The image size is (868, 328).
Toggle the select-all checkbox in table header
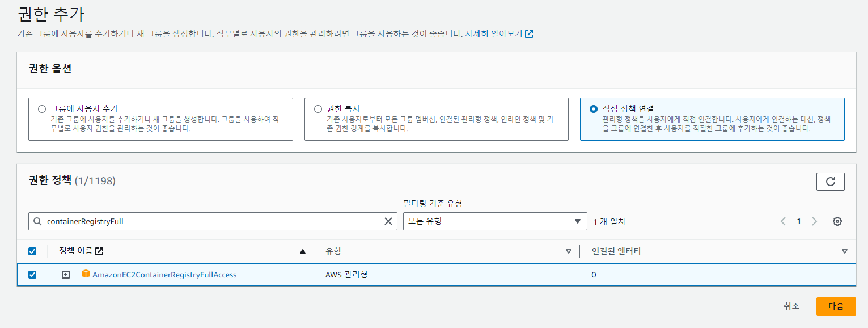(32, 251)
